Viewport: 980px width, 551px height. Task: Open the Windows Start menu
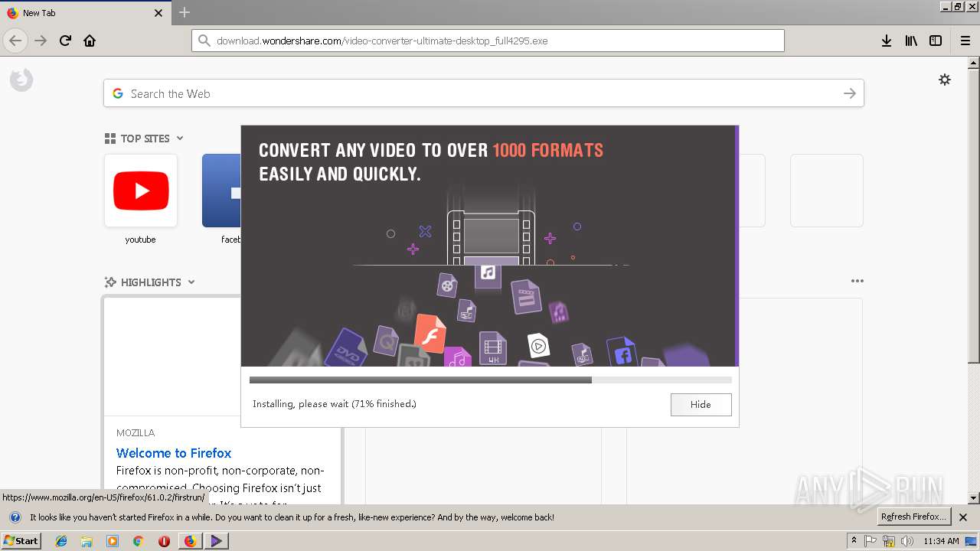[x=21, y=540]
